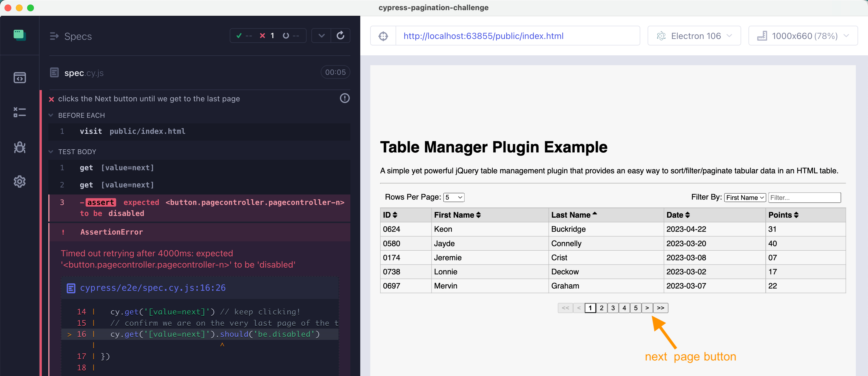The height and width of the screenshot is (376, 868).
Task: Open Settings gear in sidebar
Action: 19,182
